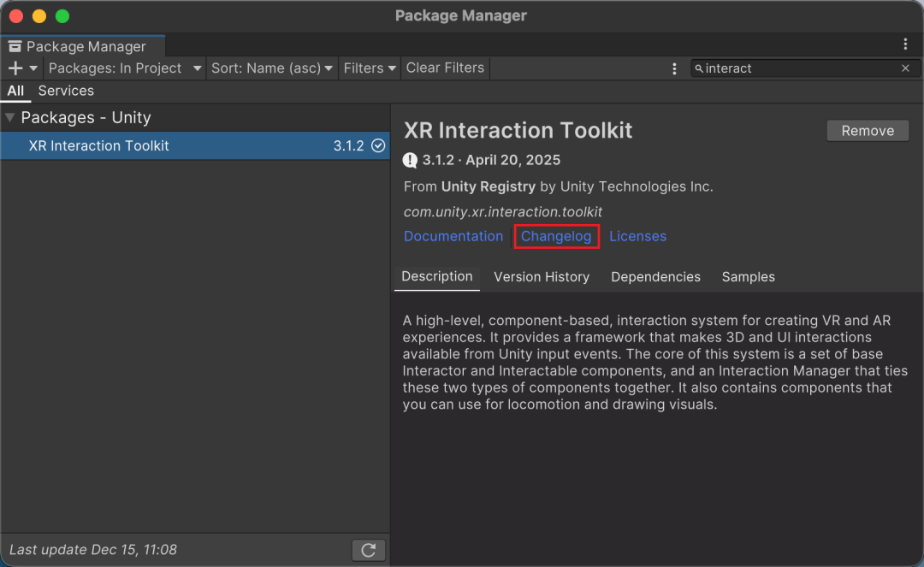
Task: Click the XR Interaction Toolkit title heading
Action: point(518,131)
